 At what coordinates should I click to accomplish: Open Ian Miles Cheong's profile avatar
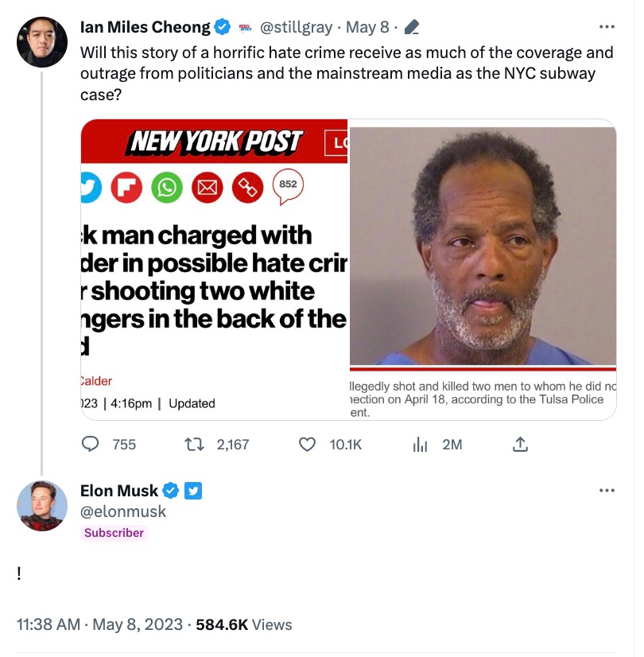tap(42, 42)
